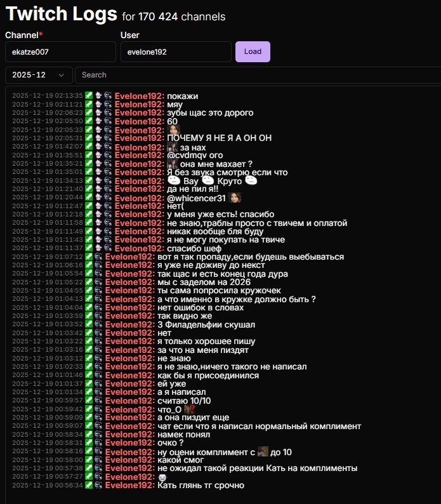The height and width of the screenshot is (504, 441).
Task: Click the emote after @whicencer31
Action: (234, 197)
